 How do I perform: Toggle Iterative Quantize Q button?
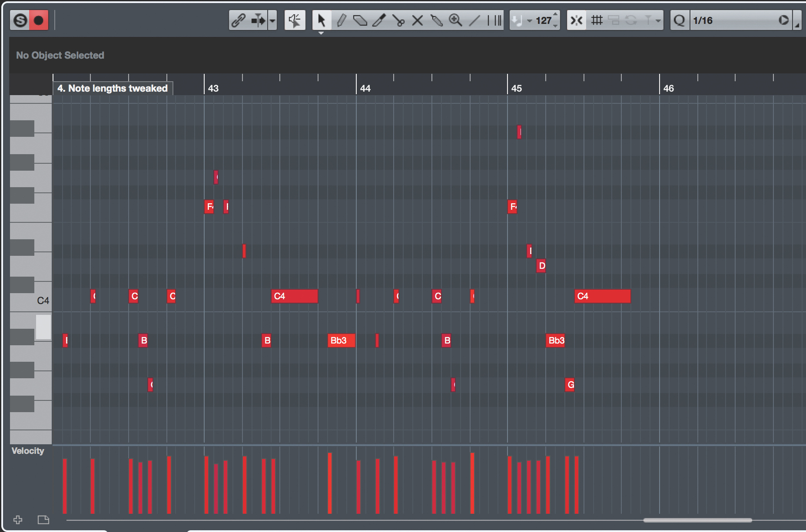tap(680, 20)
